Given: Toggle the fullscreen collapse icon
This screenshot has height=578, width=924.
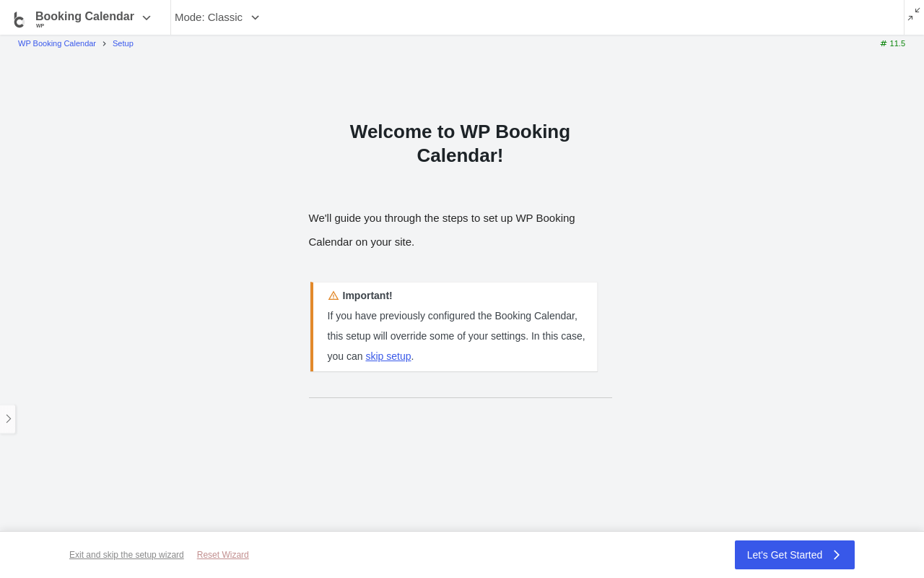Looking at the screenshot, I should click(x=914, y=14).
